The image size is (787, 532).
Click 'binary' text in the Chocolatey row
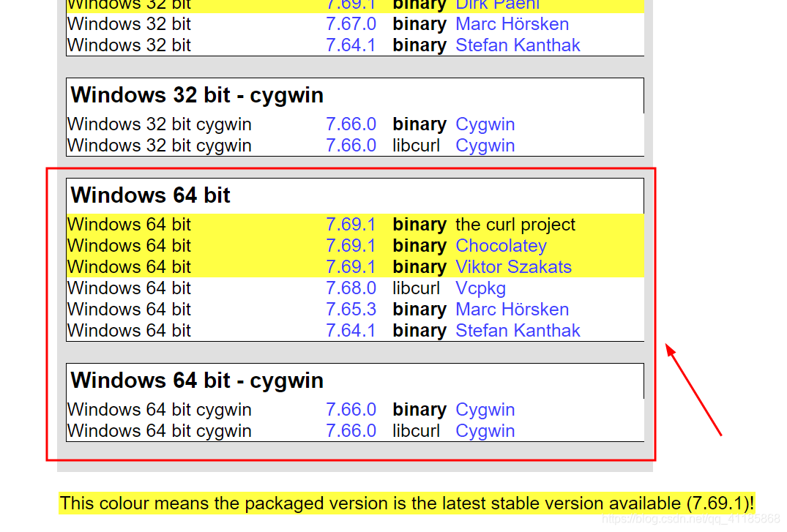(x=419, y=245)
